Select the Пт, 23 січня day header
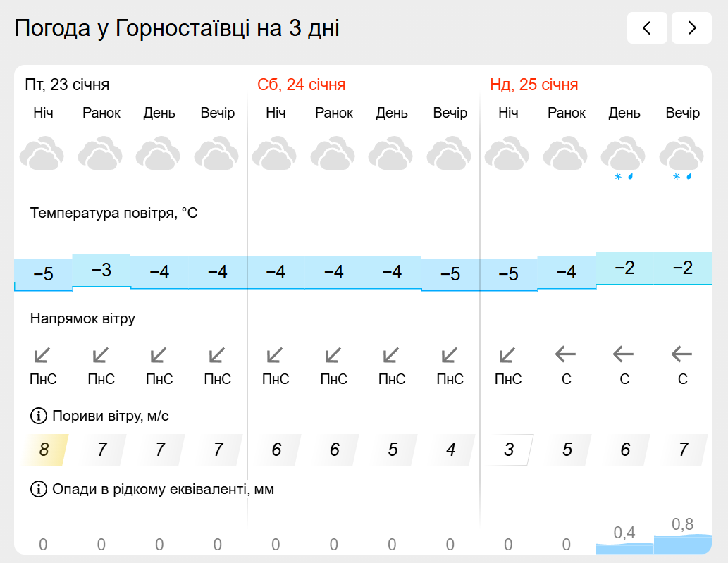 pos(68,85)
